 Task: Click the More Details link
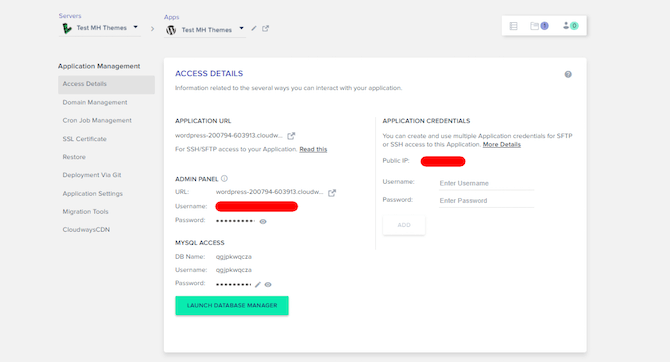pyautogui.click(x=502, y=144)
